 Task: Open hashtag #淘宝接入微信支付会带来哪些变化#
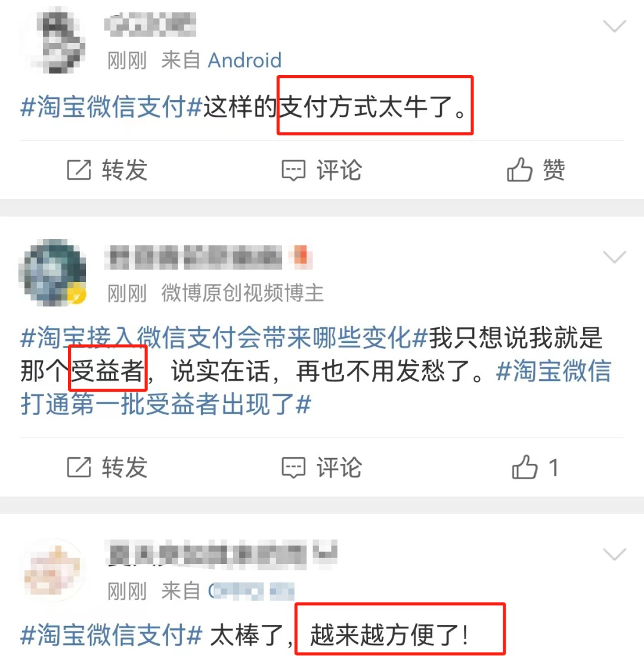point(224,337)
